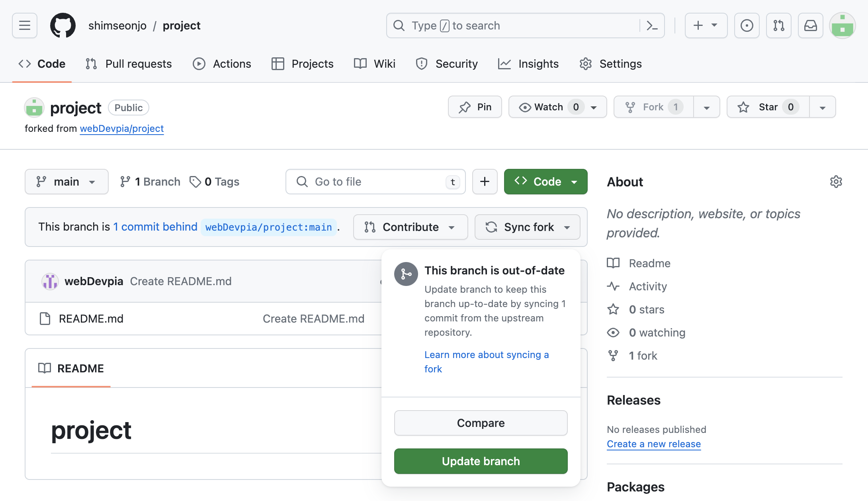Expand the main branch selector
The image size is (868, 501).
click(x=66, y=182)
